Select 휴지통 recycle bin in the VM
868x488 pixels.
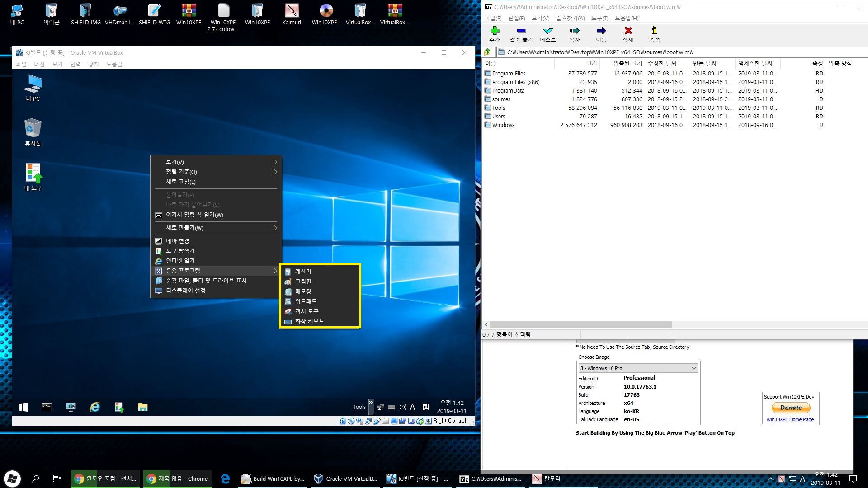tap(33, 132)
